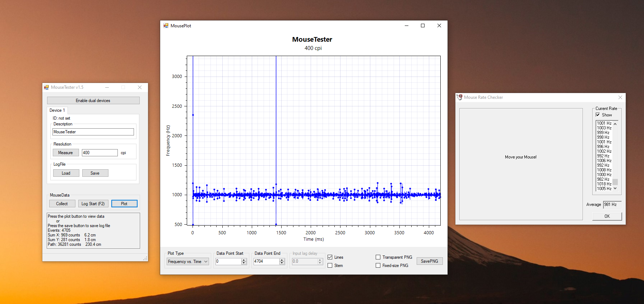Close the Mouse Rate Checker window
644x304 pixels.
[620, 97]
